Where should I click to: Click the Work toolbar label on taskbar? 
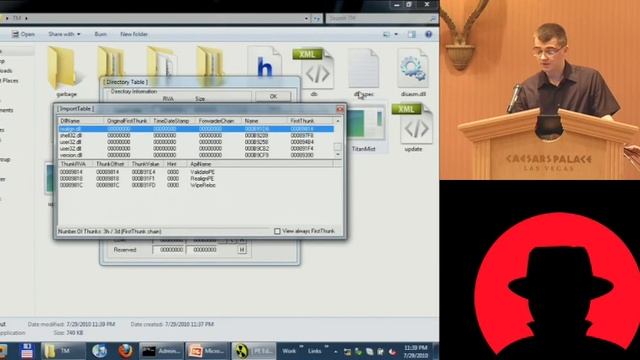(x=289, y=351)
